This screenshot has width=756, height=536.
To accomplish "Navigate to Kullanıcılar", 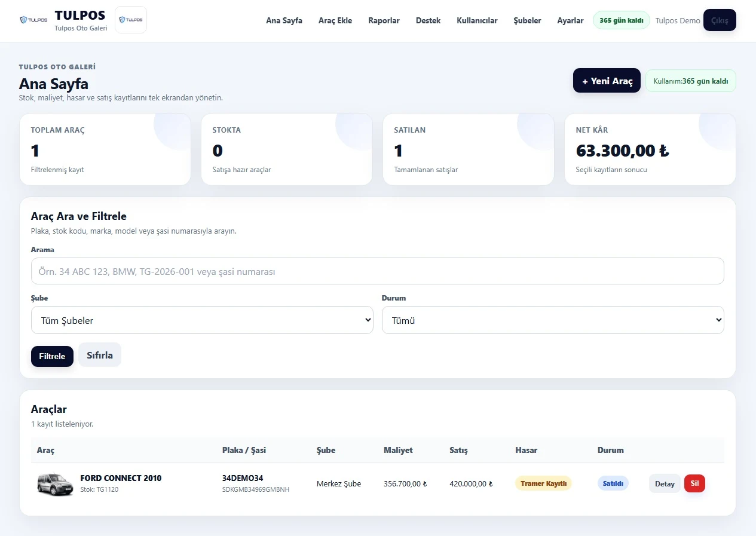I will [477, 20].
